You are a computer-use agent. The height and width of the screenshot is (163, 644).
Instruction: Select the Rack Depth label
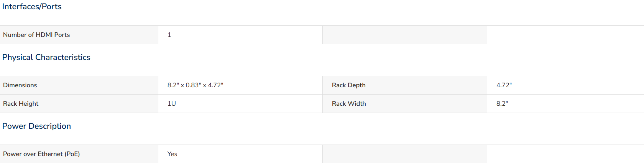(x=349, y=85)
